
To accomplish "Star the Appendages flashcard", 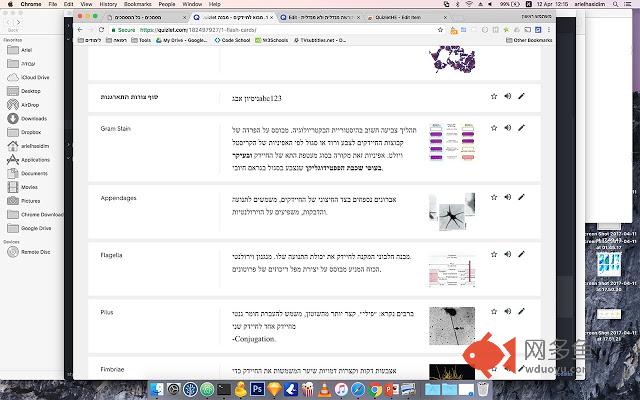I will (493, 197).
